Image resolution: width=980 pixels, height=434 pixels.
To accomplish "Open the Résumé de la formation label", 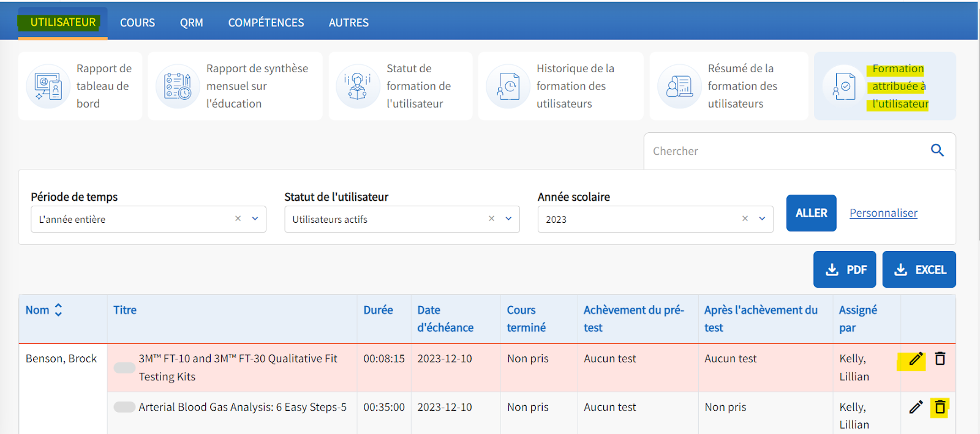I will (x=742, y=86).
